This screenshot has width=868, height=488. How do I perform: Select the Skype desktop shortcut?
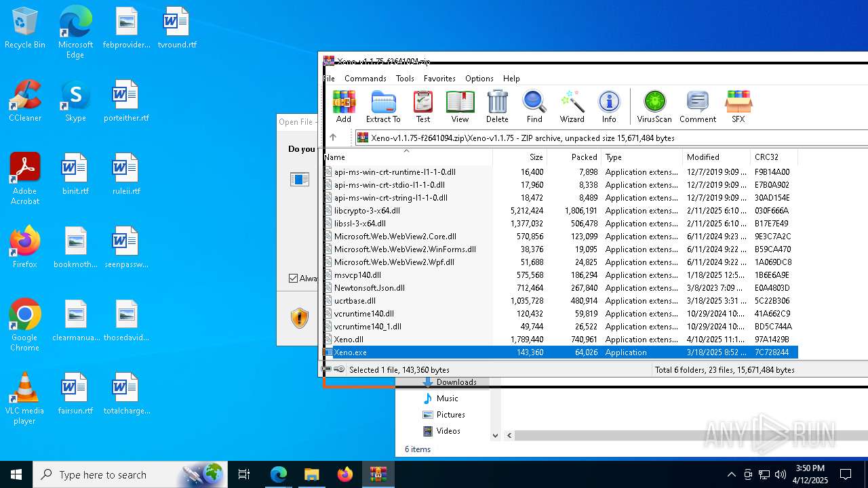(75, 102)
